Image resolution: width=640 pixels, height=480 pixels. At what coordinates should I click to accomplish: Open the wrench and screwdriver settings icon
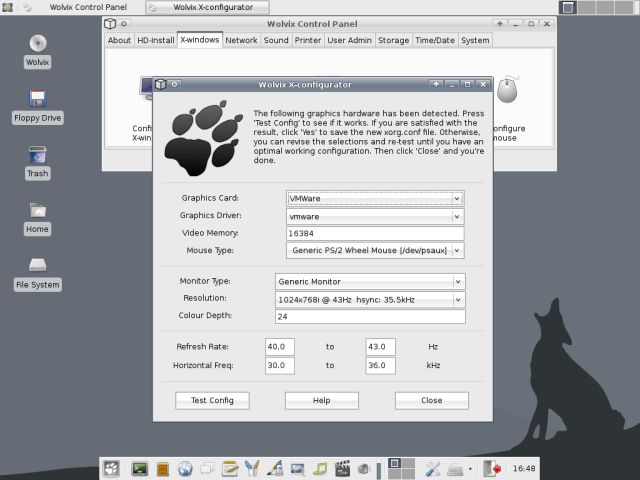point(432,469)
